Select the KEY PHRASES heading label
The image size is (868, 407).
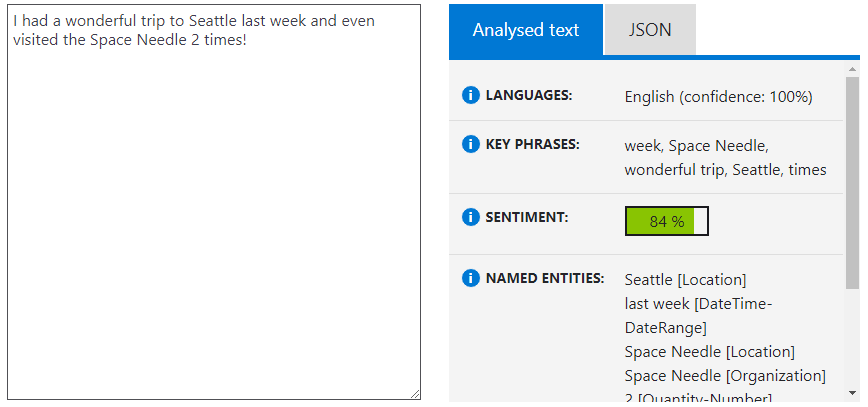533,144
